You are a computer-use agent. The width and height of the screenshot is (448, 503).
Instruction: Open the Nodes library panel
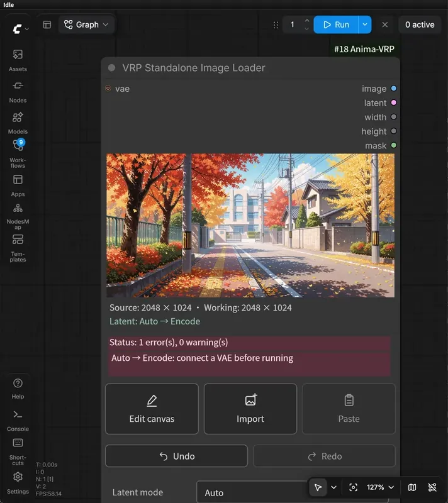click(18, 91)
